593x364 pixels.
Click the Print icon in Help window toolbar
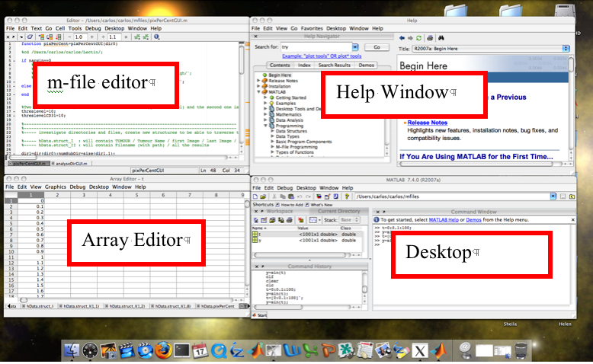coord(430,38)
